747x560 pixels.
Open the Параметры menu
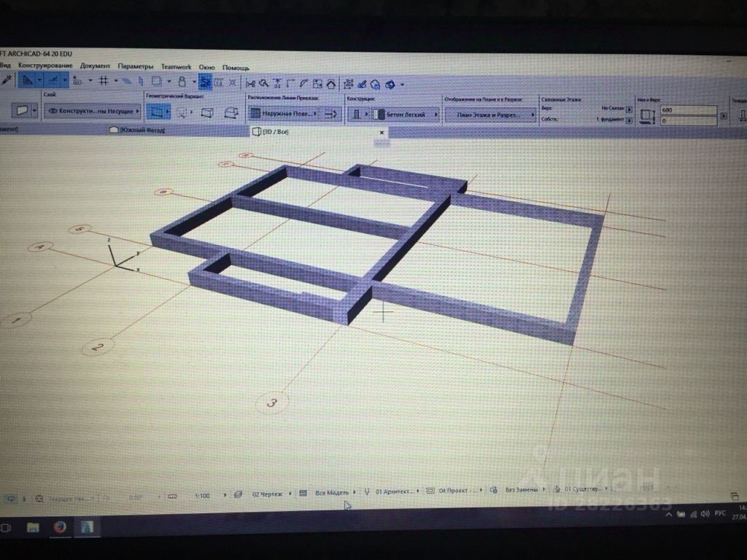[x=135, y=66]
